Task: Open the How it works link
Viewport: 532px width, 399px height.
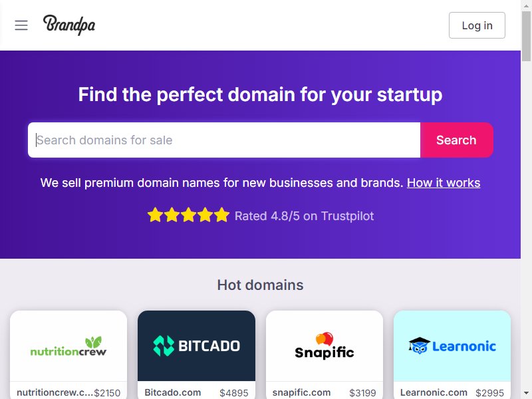Action: (444, 183)
